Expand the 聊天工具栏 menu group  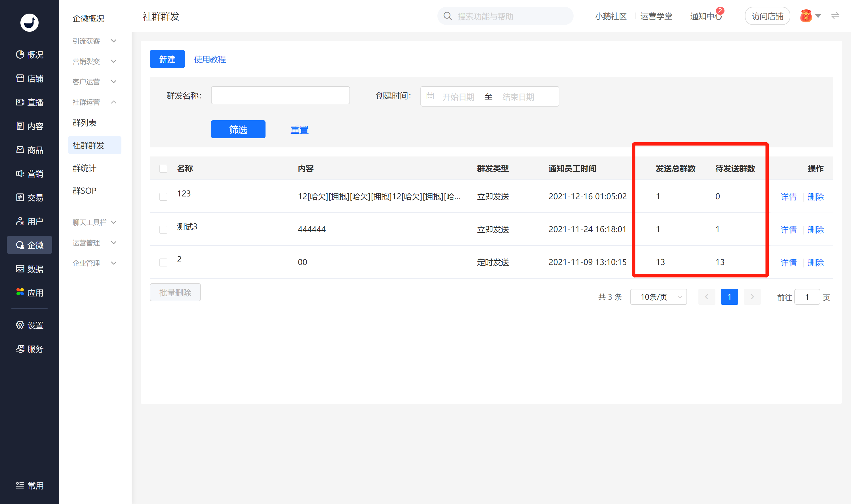click(94, 223)
